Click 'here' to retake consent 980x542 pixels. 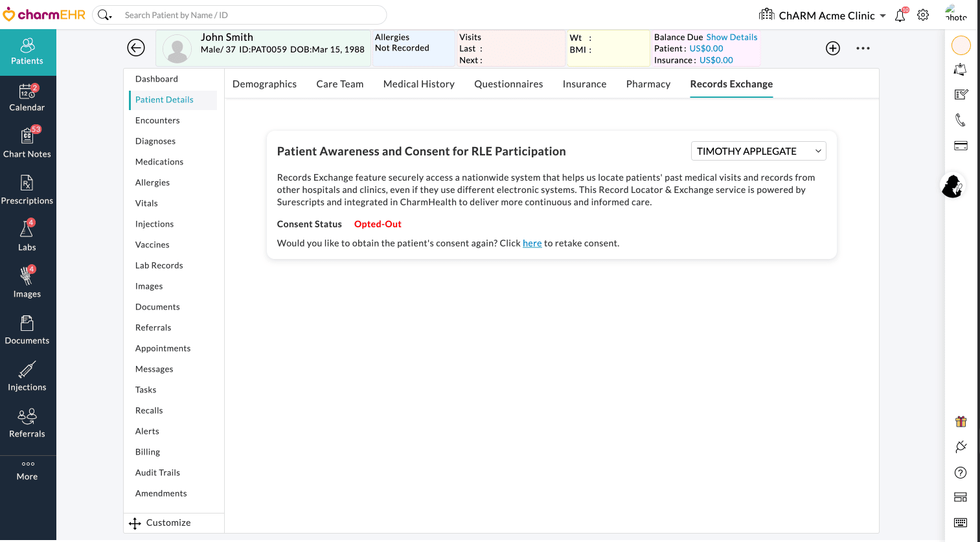tap(532, 243)
